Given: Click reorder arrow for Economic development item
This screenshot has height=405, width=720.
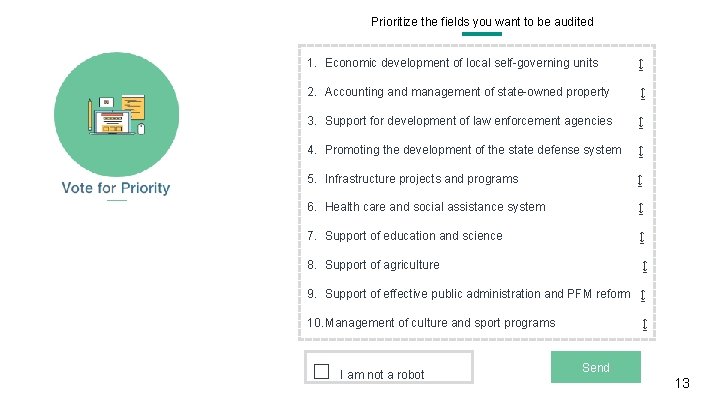Looking at the screenshot, I should point(641,65).
